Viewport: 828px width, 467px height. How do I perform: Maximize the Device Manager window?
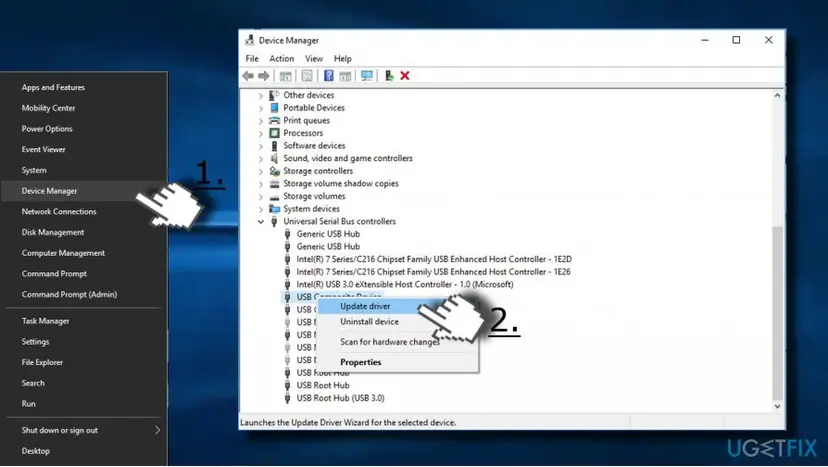coord(736,40)
